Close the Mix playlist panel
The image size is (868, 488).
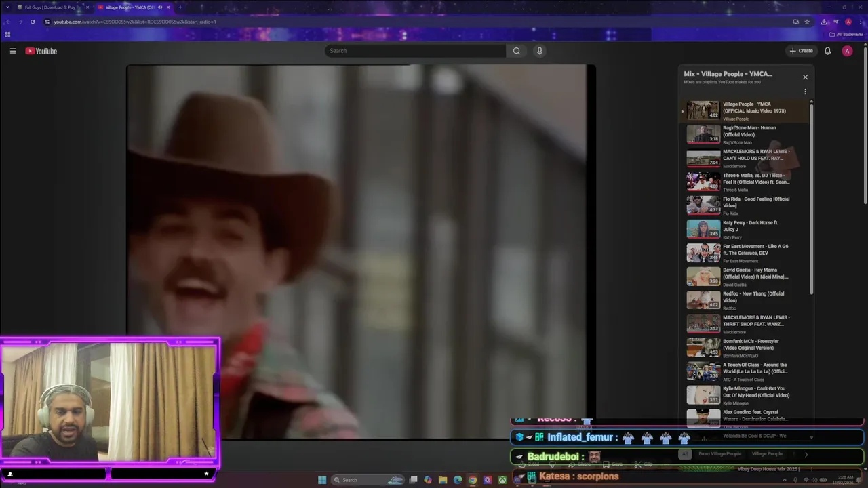coord(805,77)
